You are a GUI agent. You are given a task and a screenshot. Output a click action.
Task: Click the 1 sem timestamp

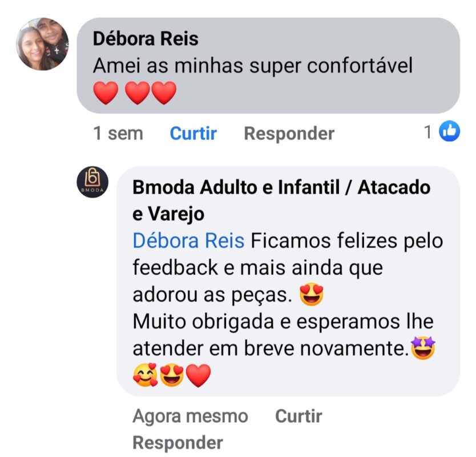pos(118,133)
